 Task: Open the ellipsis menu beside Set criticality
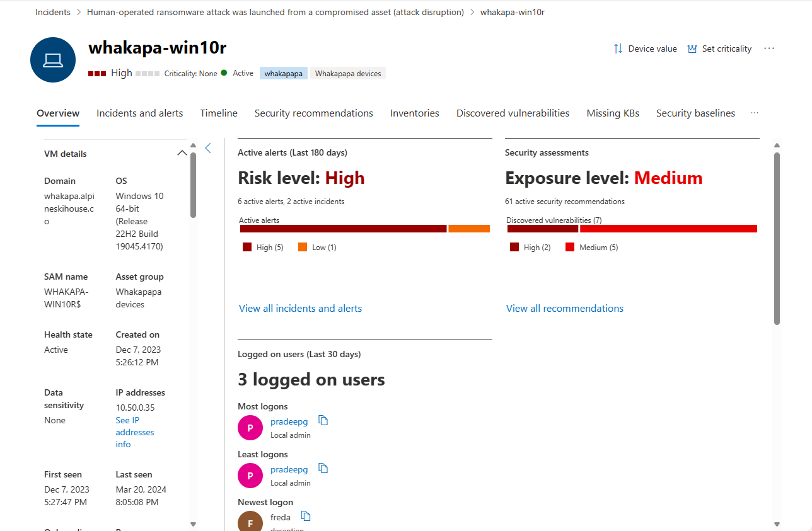click(768, 49)
